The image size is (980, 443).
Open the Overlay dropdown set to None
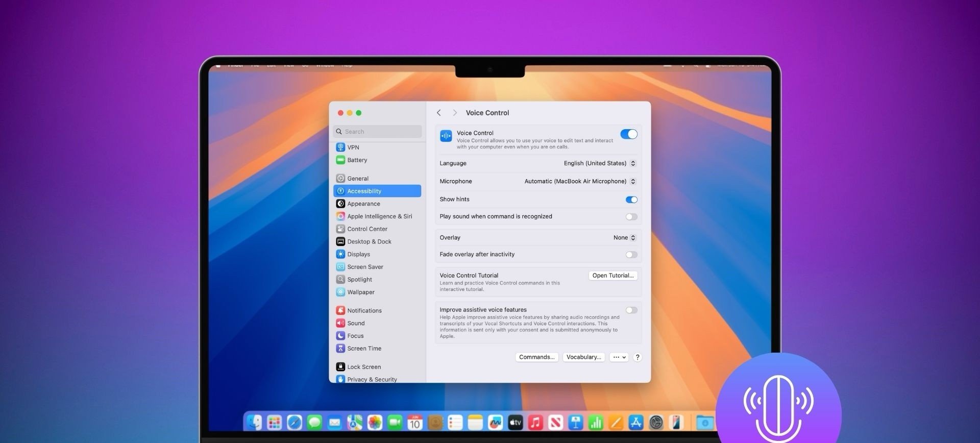click(x=625, y=238)
